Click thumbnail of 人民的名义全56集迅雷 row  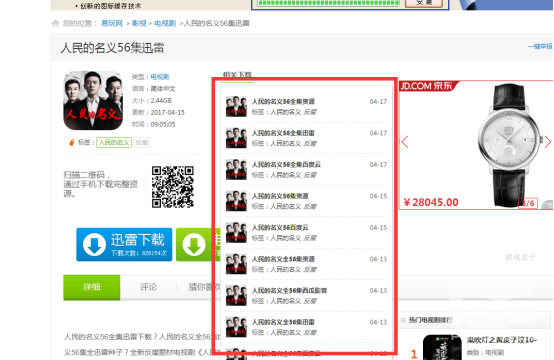236,327
